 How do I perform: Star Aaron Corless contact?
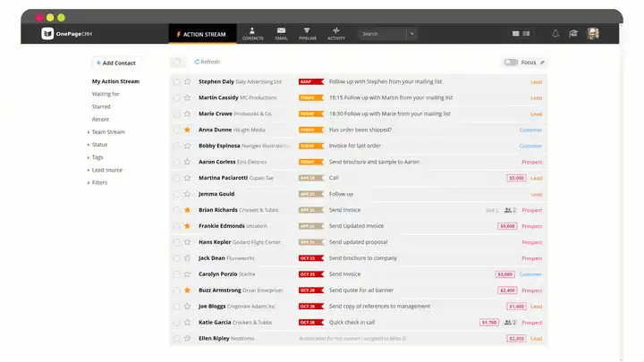pyautogui.click(x=187, y=162)
